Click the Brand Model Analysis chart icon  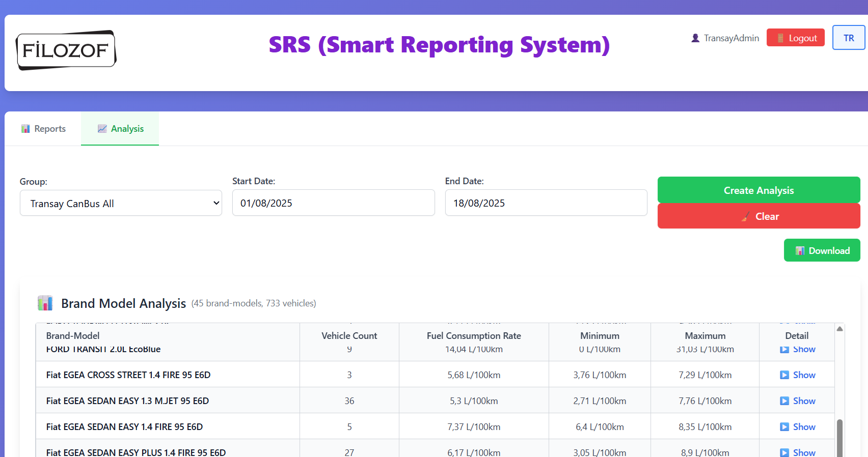click(x=45, y=303)
